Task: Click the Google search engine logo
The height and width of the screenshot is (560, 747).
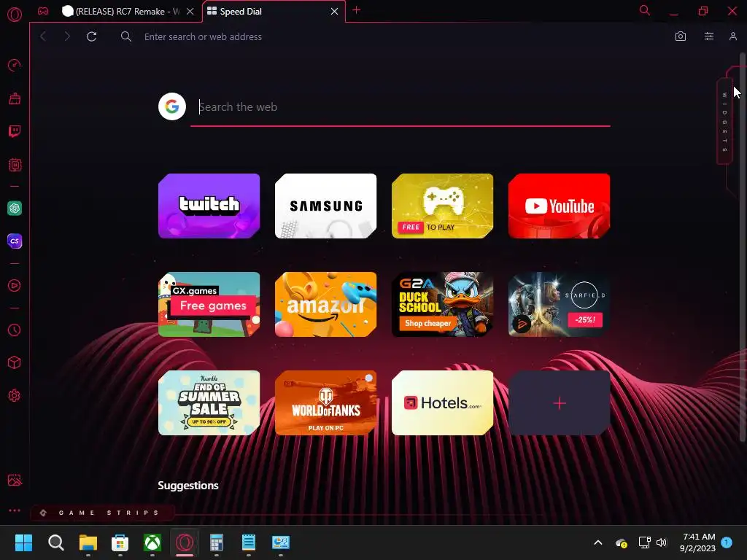Action: 172,106
